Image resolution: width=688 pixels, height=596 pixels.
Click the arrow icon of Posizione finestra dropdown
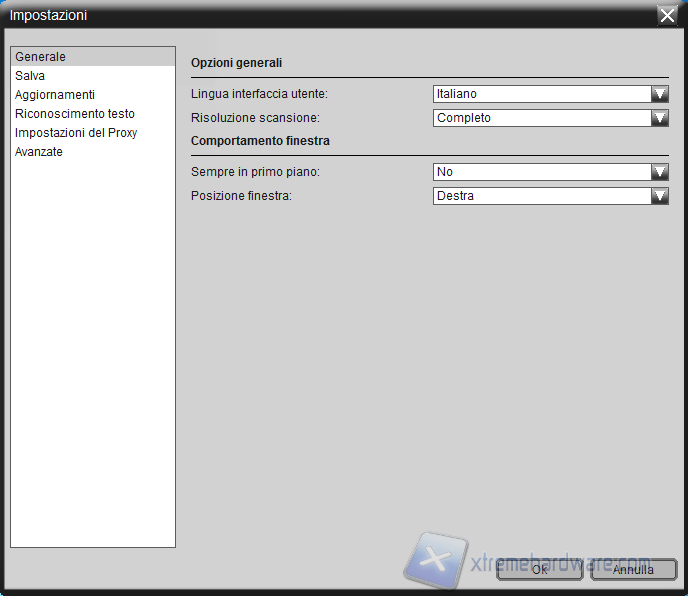point(659,196)
